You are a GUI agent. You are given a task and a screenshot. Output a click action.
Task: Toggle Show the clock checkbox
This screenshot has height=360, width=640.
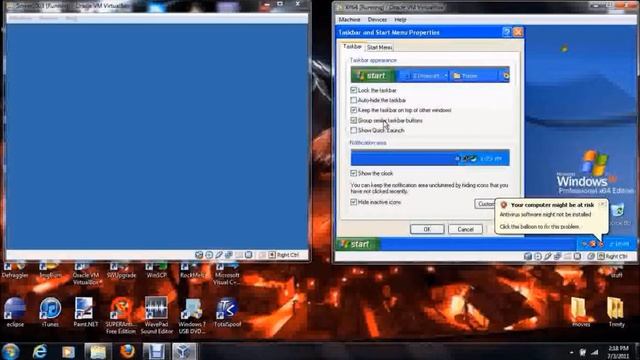tap(353, 173)
